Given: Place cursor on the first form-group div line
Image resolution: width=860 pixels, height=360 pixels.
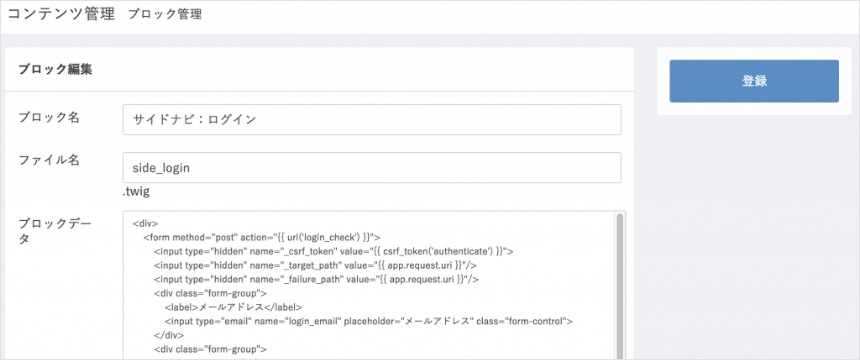Looking at the screenshot, I should 210,293.
